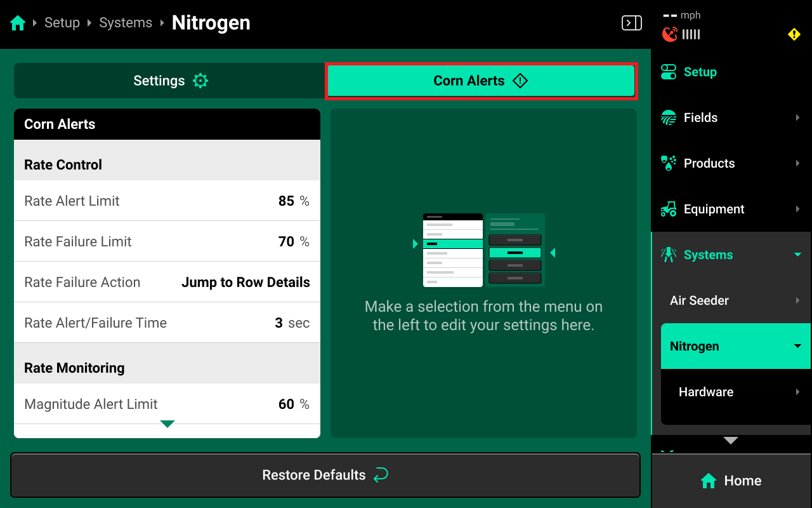Click the yellow warning diamond icon
The height and width of the screenshot is (508, 812).
[794, 34]
